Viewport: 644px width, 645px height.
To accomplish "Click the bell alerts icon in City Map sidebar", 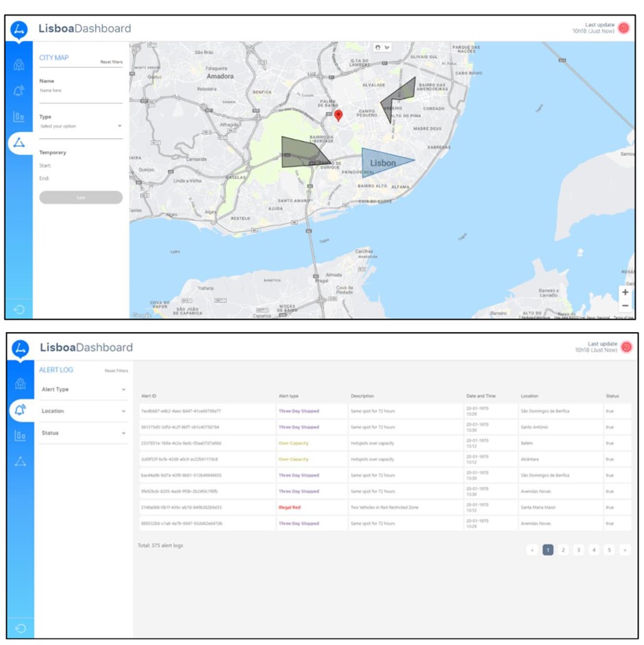I will pos(19,90).
